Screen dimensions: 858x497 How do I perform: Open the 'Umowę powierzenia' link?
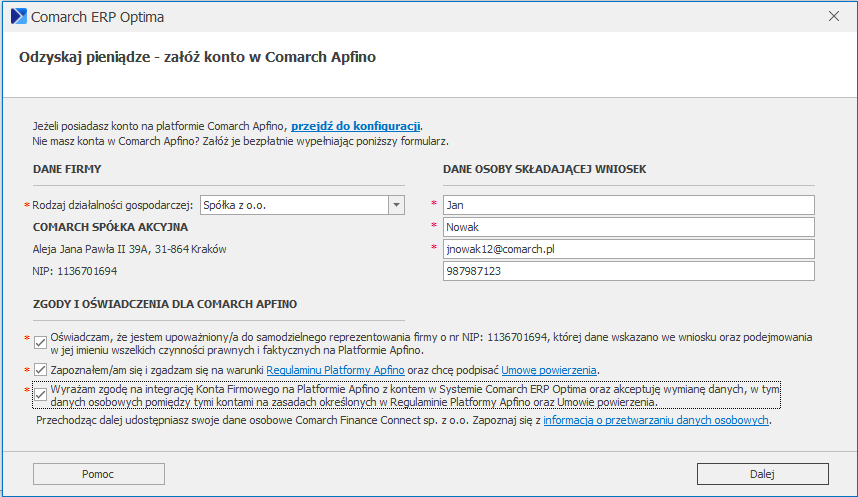549,370
